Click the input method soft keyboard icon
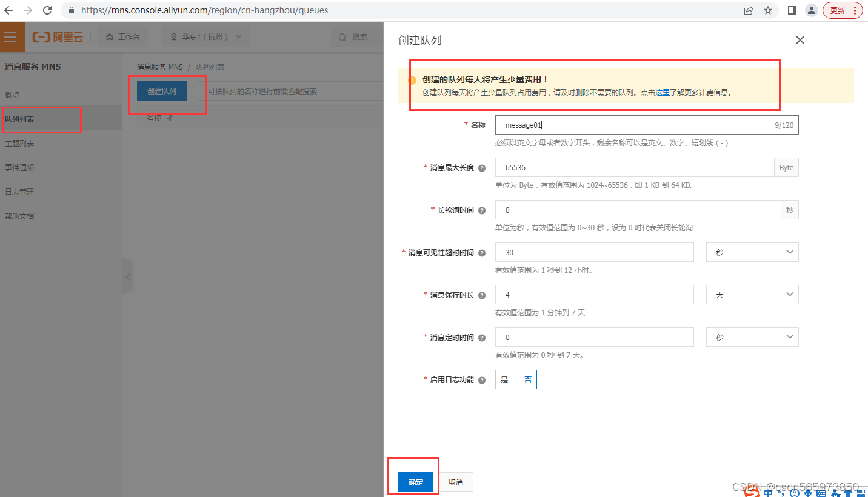Viewport: 868px width, 497px height. tap(822, 492)
